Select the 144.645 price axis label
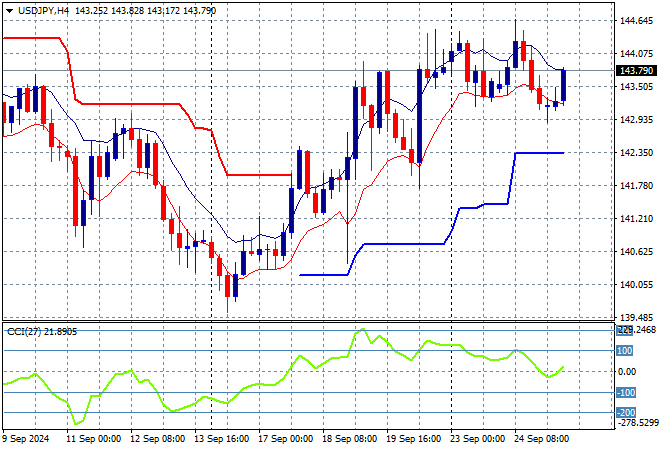Viewport: 660px width, 450px height. pos(636,21)
